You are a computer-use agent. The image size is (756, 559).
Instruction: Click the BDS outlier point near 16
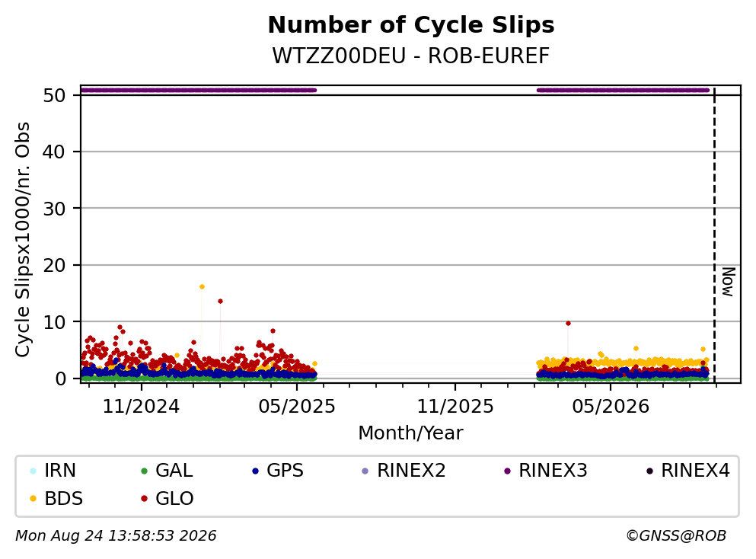tap(202, 287)
